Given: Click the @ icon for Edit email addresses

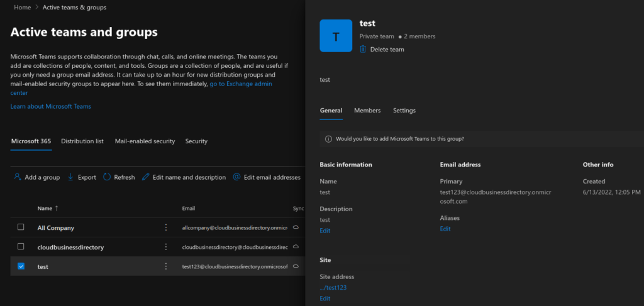Looking at the screenshot, I should [236, 177].
